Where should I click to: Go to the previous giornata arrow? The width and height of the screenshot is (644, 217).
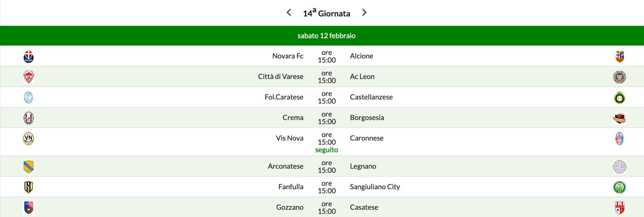click(x=289, y=13)
